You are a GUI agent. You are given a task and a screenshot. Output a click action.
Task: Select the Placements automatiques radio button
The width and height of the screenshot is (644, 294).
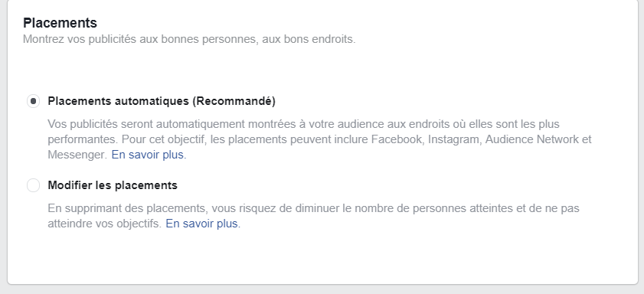point(33,101)
